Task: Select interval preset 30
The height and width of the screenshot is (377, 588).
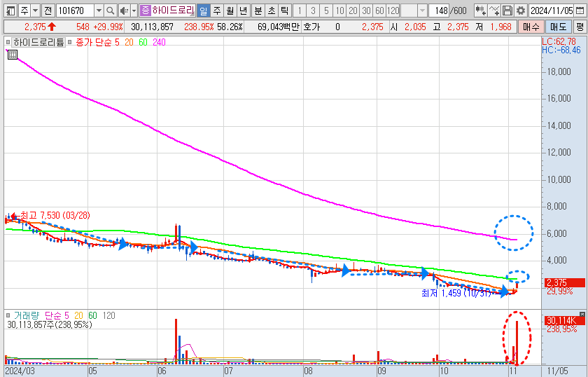Action: (366, 11)
